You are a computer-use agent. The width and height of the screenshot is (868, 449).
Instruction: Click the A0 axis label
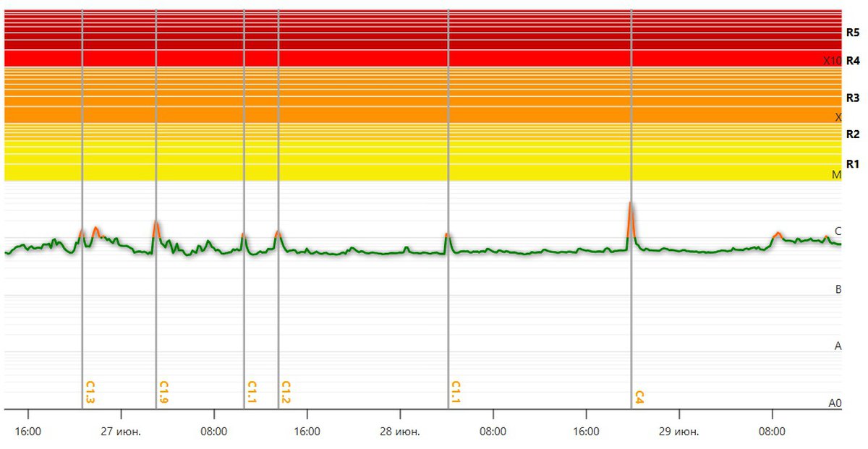835,403
